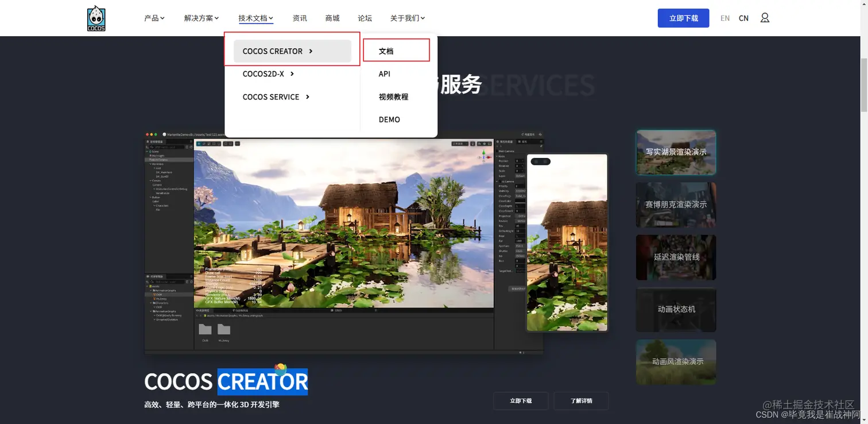
Task: Click the 资讯 navigation item
Action: 300,18
